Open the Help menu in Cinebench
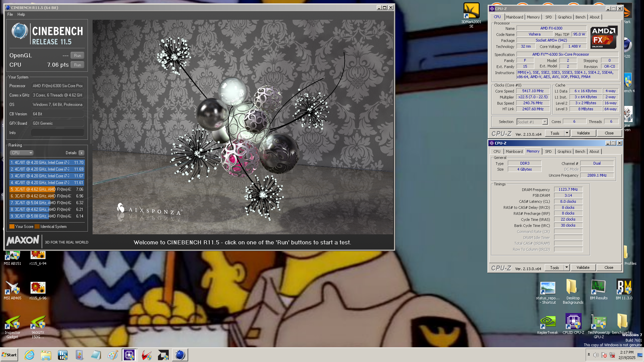644x362 pixels. pos(21,14)
